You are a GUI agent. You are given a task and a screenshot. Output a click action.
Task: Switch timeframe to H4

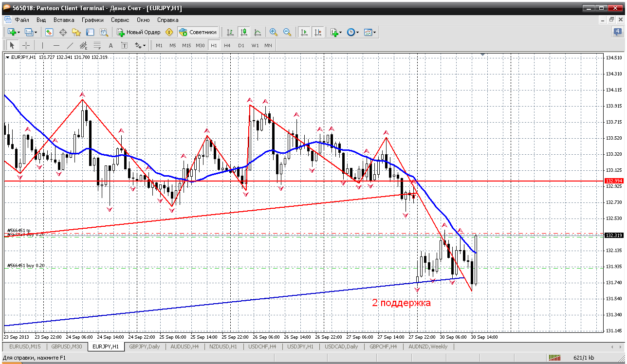click(227, 45)
